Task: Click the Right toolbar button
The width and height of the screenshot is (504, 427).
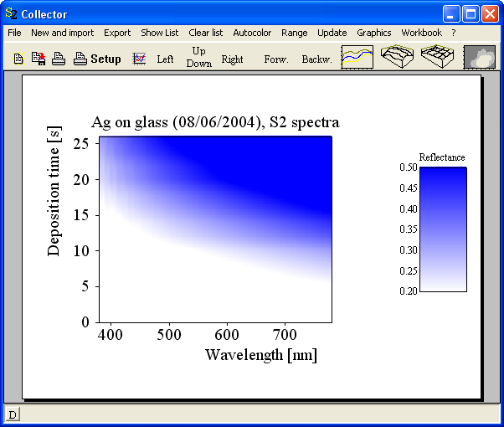Action: point(232,59)
